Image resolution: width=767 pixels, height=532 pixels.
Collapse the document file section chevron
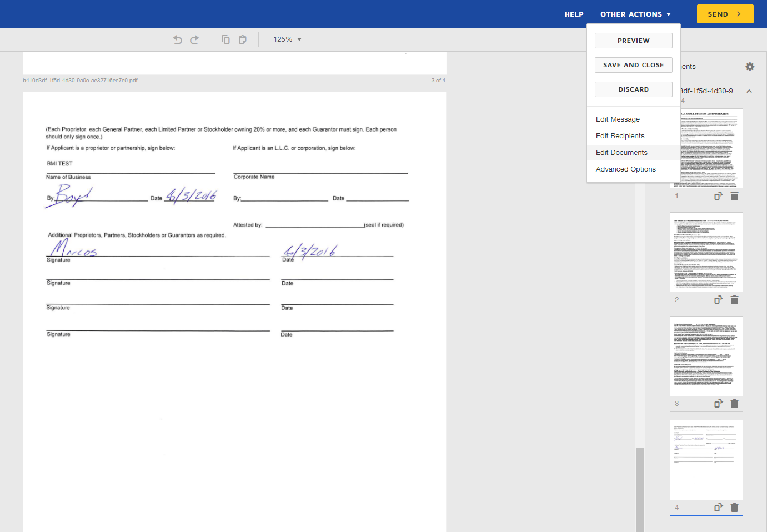749,91
